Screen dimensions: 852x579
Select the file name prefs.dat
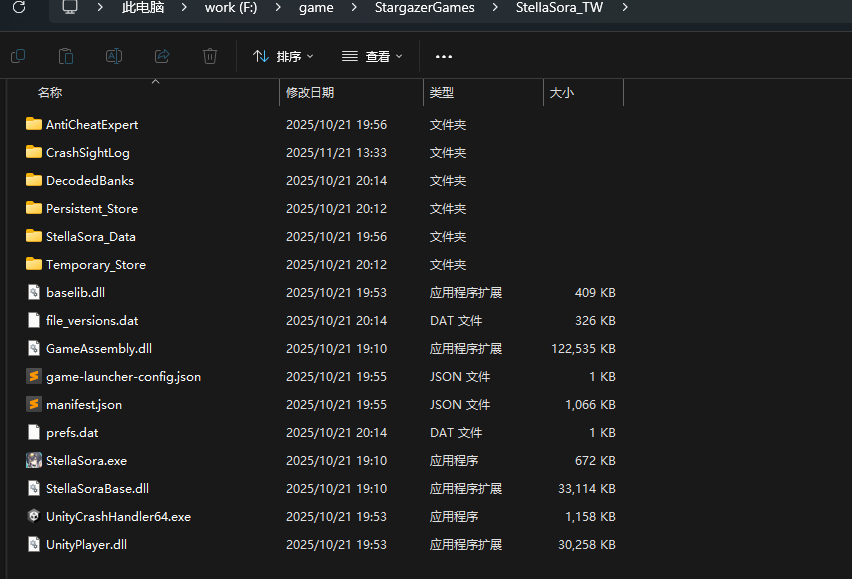(x=72, y=433)
